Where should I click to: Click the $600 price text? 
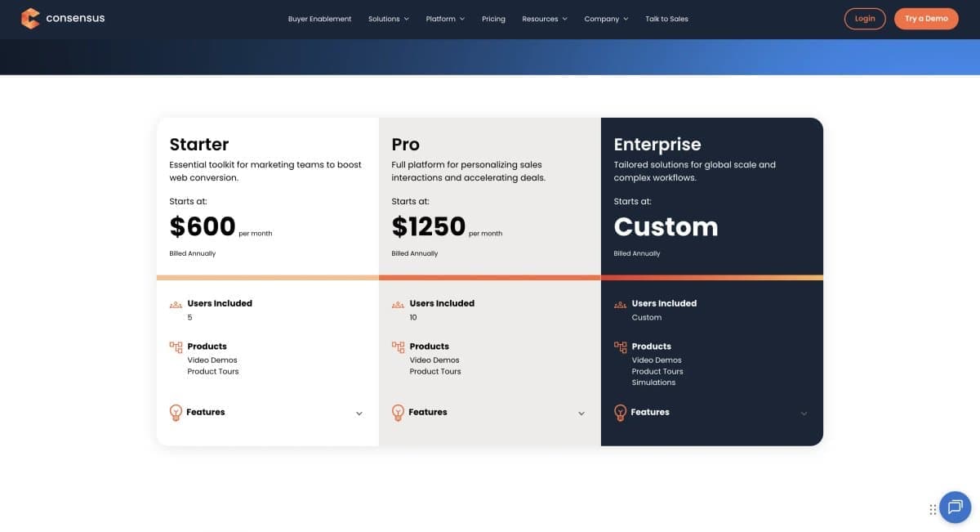coord(203,226)
